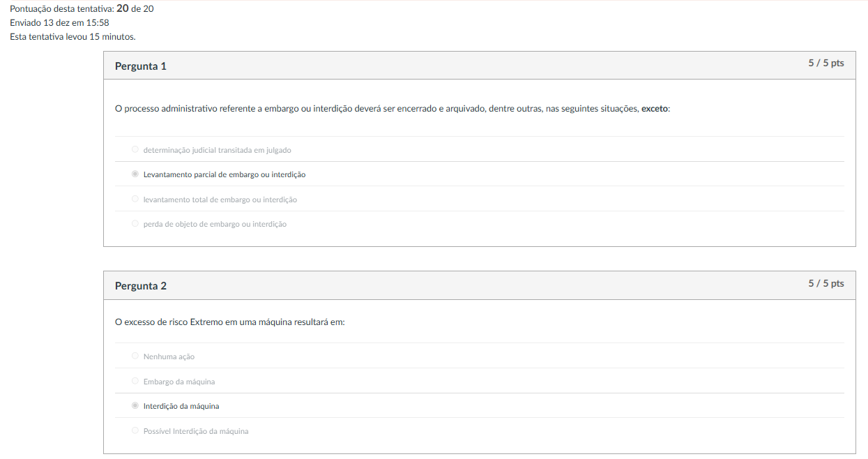
Task: Click the 'Enviado 13 dez em 15:58' text
Action: [59, 22]
